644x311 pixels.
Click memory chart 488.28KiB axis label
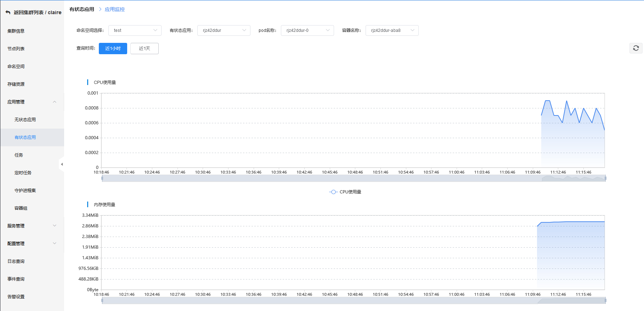[89, 279]
